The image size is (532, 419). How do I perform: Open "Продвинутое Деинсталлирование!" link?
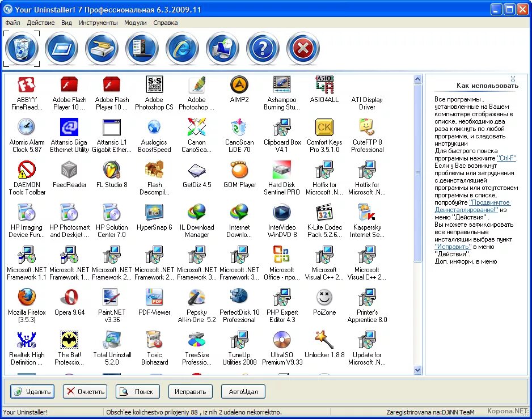point(472,206)
